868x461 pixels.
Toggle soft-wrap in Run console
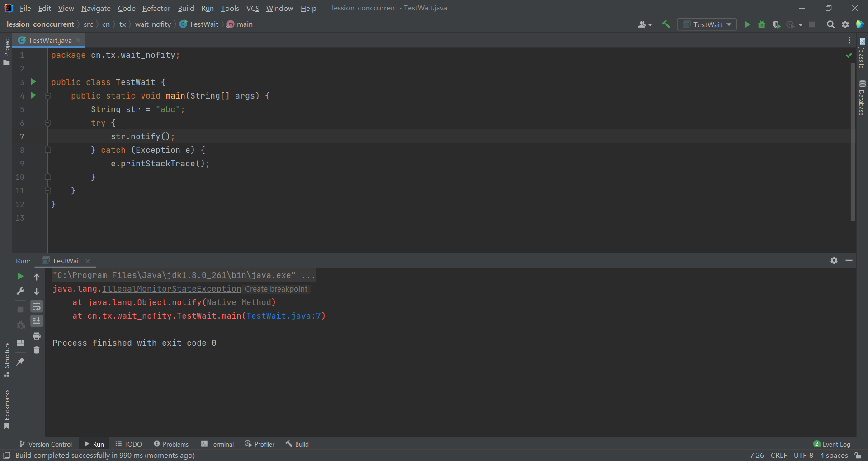(37, 306)
